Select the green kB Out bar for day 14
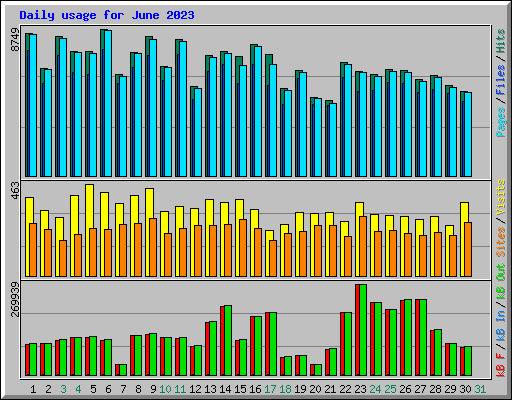 tap(228, 340)
